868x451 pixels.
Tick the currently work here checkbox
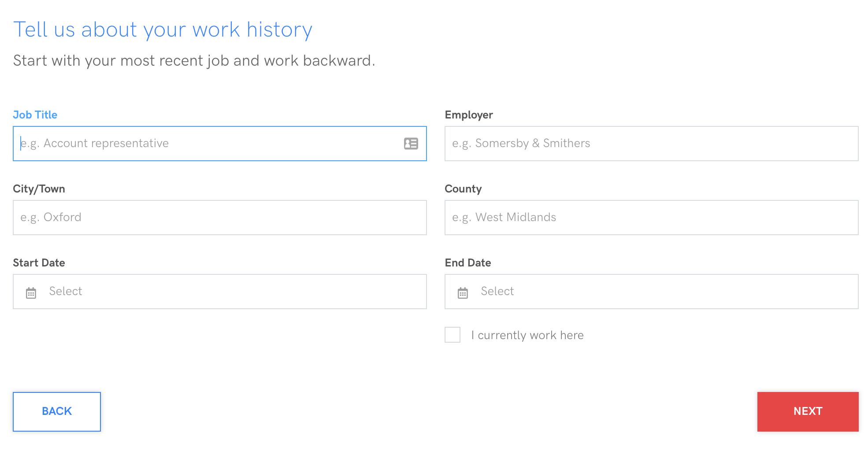453,335
